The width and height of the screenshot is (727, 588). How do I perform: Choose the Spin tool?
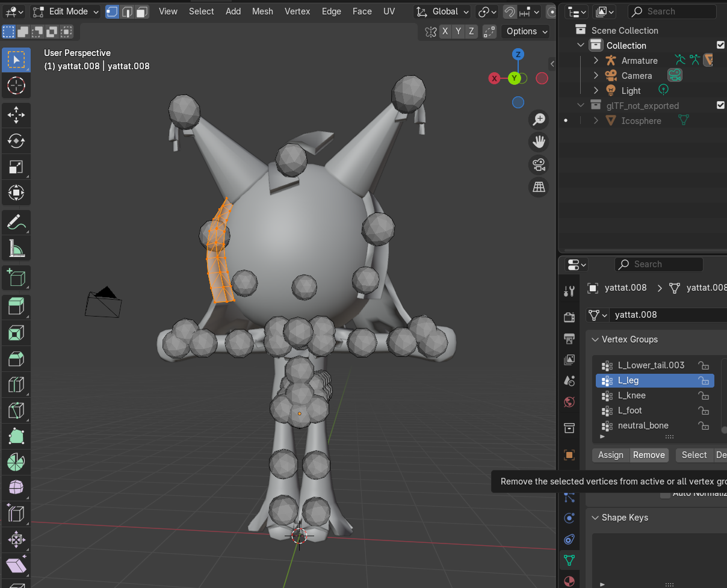(x=16, y=462)
